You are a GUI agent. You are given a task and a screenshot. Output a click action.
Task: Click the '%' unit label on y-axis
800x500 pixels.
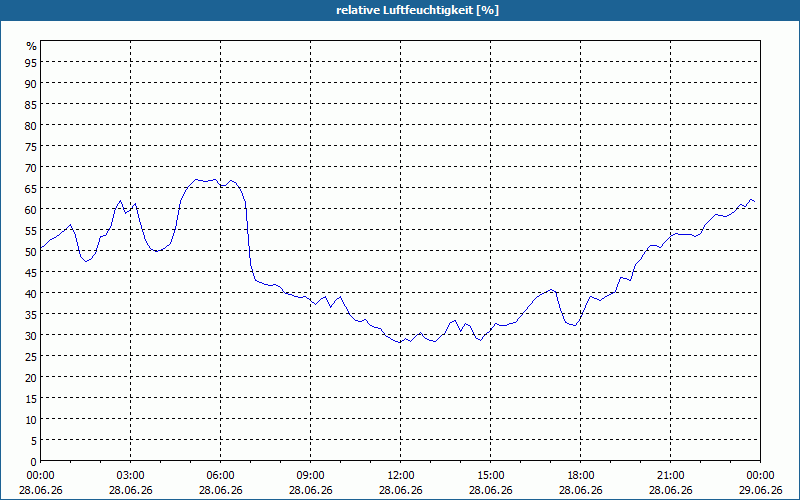(x=32, y=46)
